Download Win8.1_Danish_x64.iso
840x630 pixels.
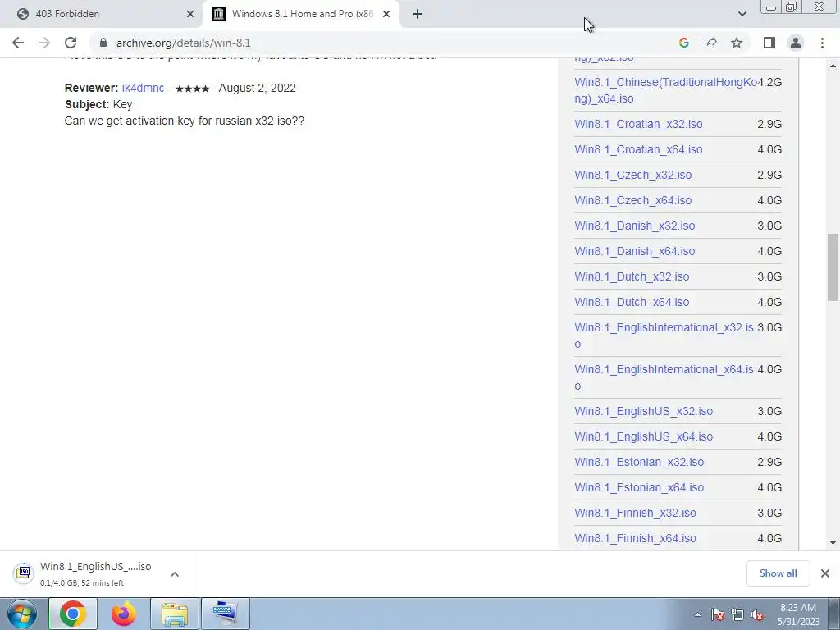coord(635,251)
